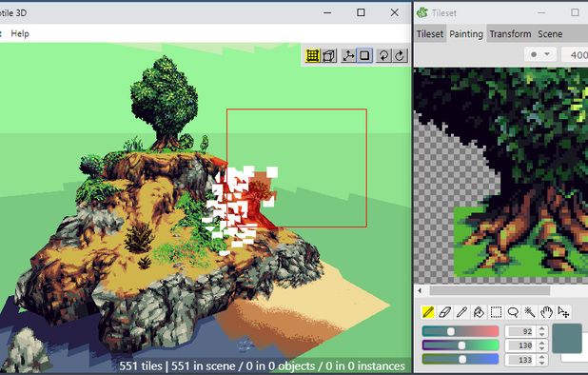This screenshot has width=588, height=375.
Task: Click the redo arrow in viewport toolbar
Action: [x=400, y=55]
